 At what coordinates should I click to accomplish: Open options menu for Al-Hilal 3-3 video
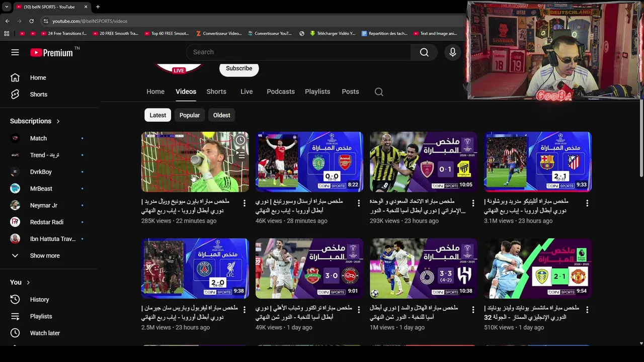click(473, 310)
